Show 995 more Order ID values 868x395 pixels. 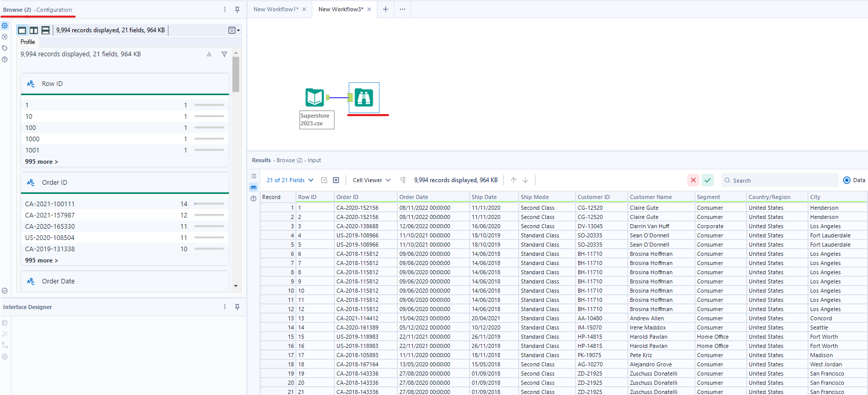click(x=41, y=260)
